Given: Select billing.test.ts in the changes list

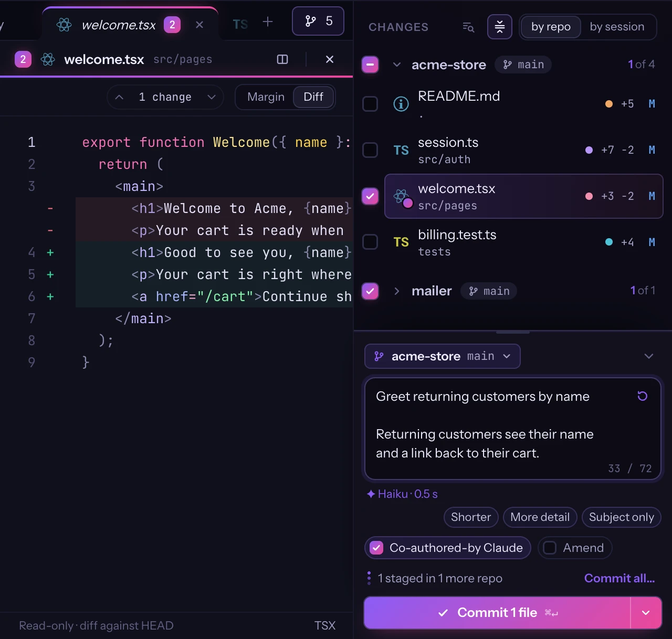Looking at the screenshot, I should point(523,242).
